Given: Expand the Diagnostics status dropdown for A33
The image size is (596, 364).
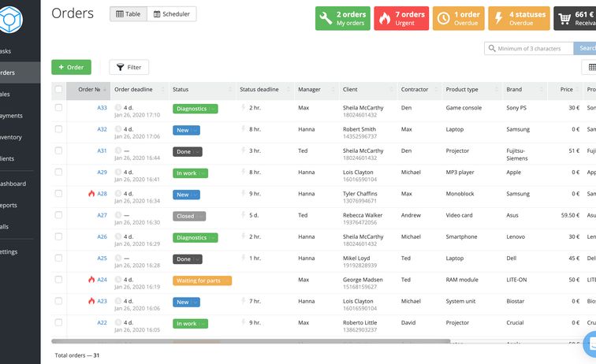Looking at the screenshot, I should point(195,109).
